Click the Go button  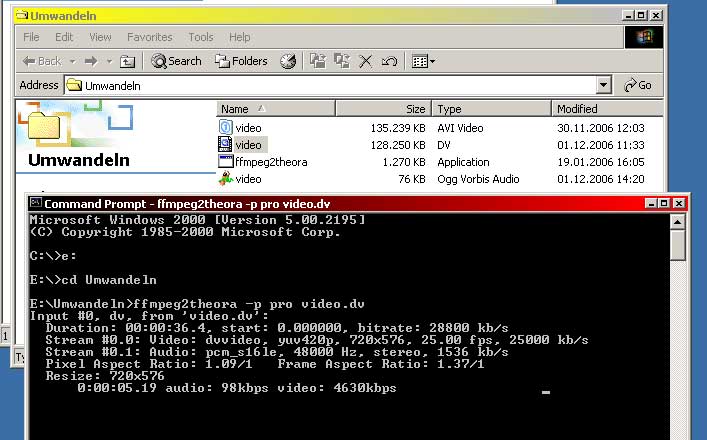point(638,85)
